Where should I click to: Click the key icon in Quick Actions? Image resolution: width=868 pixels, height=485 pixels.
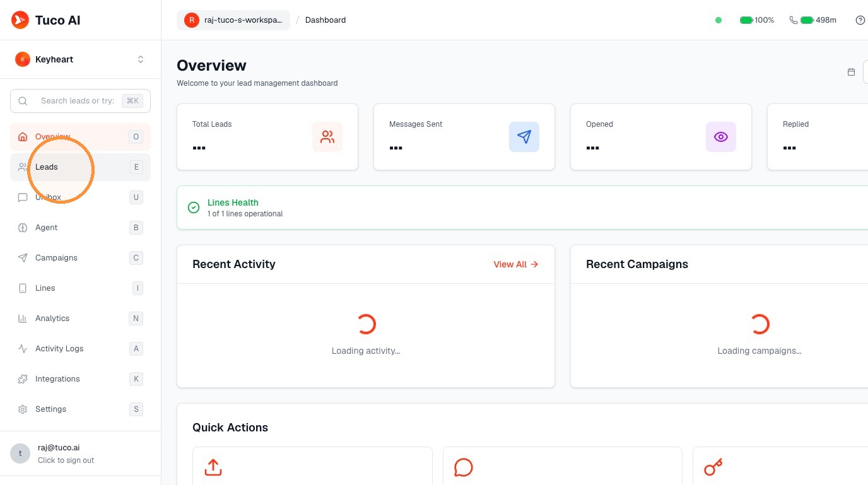[713, 467]
